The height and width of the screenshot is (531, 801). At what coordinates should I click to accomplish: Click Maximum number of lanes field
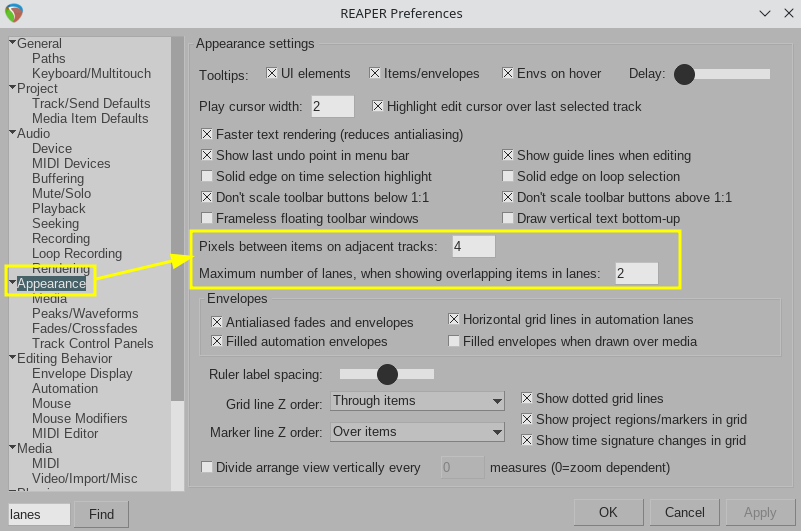tap(637, 273)
